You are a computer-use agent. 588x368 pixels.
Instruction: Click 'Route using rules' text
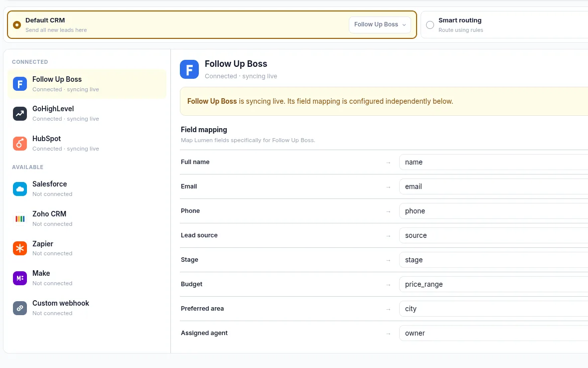460,30
